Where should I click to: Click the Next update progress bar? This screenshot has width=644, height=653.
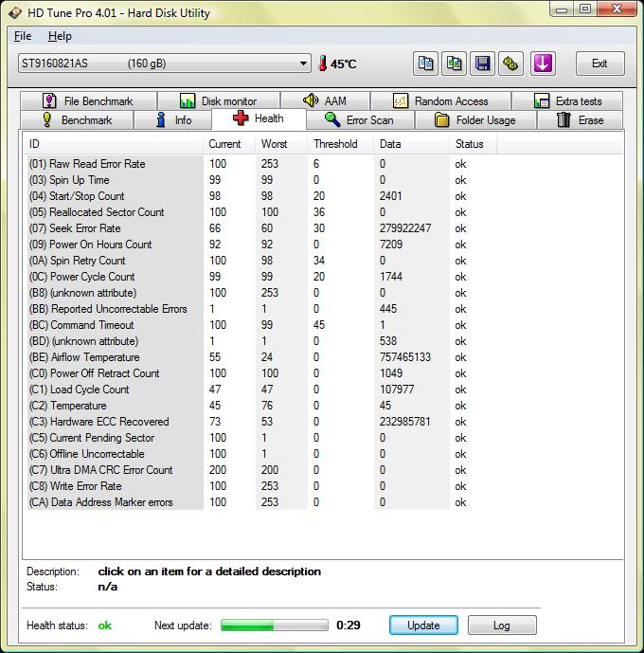274,625
